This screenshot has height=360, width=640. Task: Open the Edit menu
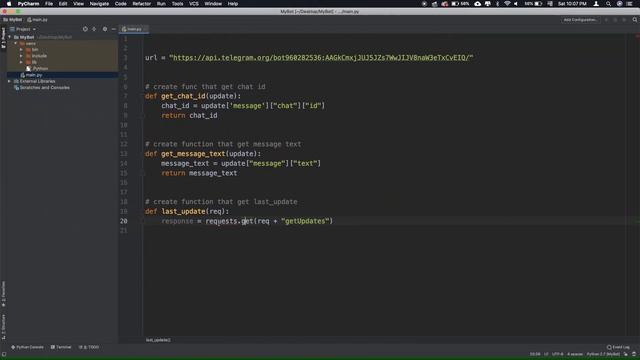[63, 4]
